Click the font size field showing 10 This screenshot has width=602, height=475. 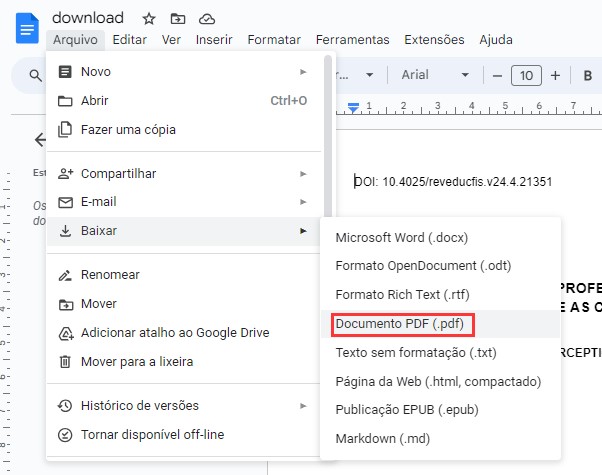pos(526,76)
